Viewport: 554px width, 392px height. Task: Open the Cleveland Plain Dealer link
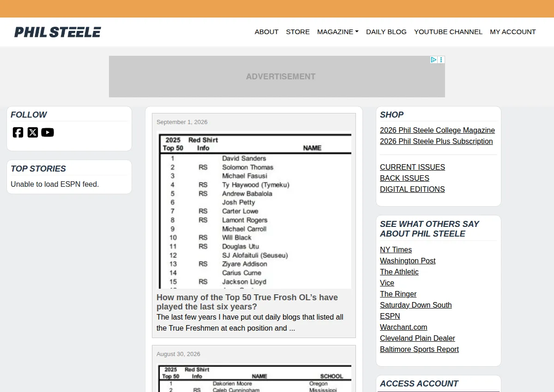(417, 339)
